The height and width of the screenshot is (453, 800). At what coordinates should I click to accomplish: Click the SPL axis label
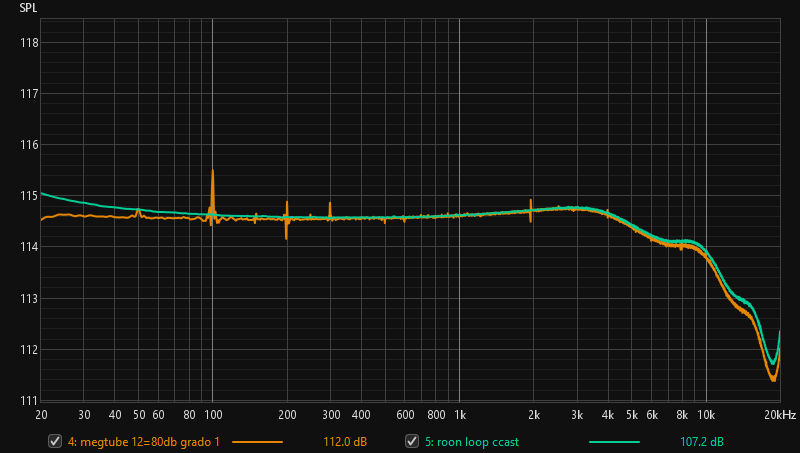pos(28,8)
